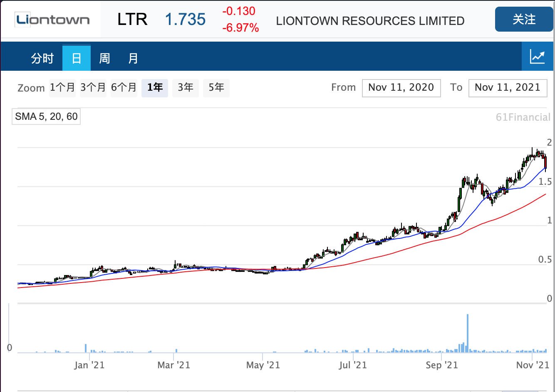Set zoom range to 3个月
This screenshot has width=555, height=392.
[x=93, y=88]
